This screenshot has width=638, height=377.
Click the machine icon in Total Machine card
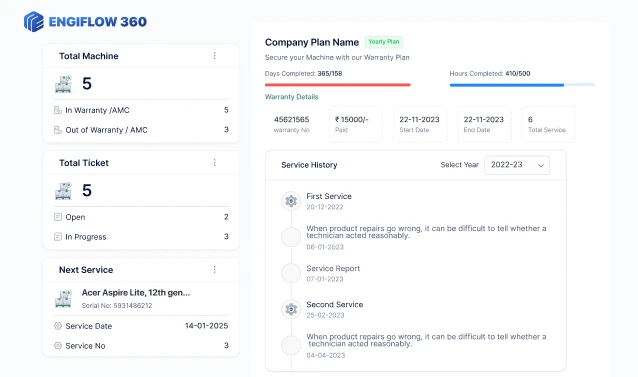tap(63, 84)
